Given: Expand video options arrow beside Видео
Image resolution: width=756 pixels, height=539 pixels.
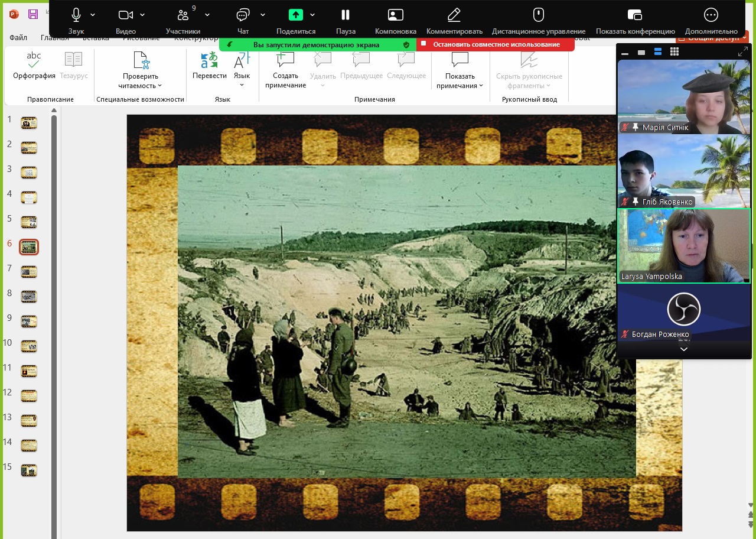Looking at the screenshot, I should [142, 15].
